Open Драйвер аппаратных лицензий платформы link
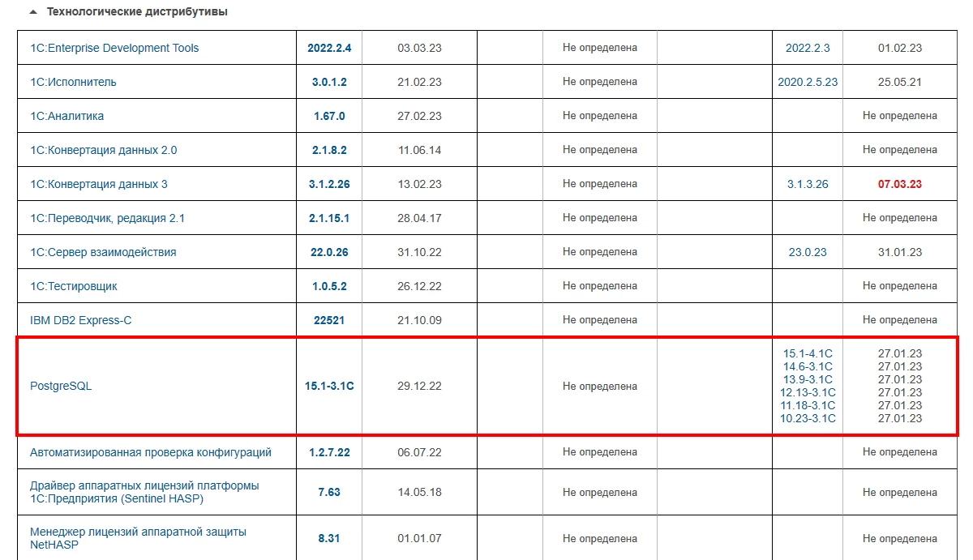This screenshot has width=973, height=560. pos(144,492)
